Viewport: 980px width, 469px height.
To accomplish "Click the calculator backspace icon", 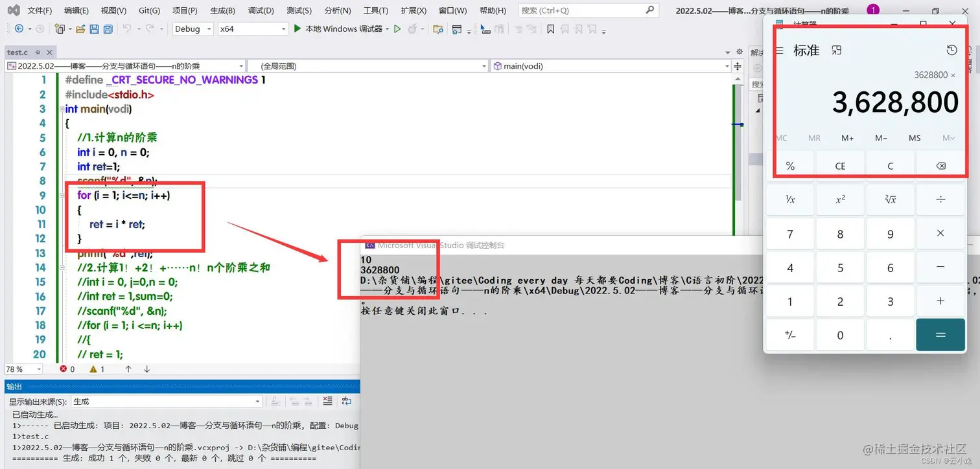I will 940,166.
